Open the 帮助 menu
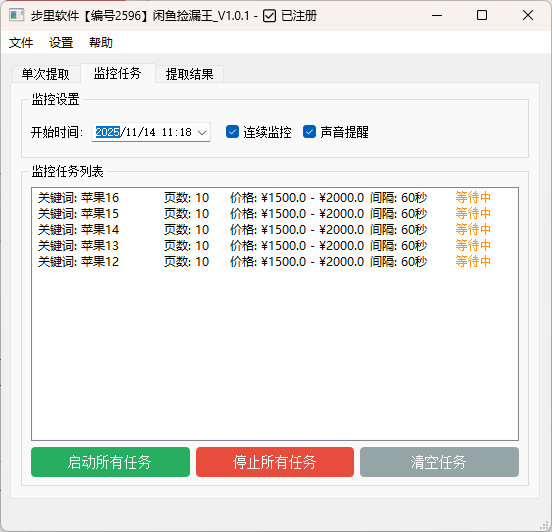The image size is (552, 532). tap(101, 43)
